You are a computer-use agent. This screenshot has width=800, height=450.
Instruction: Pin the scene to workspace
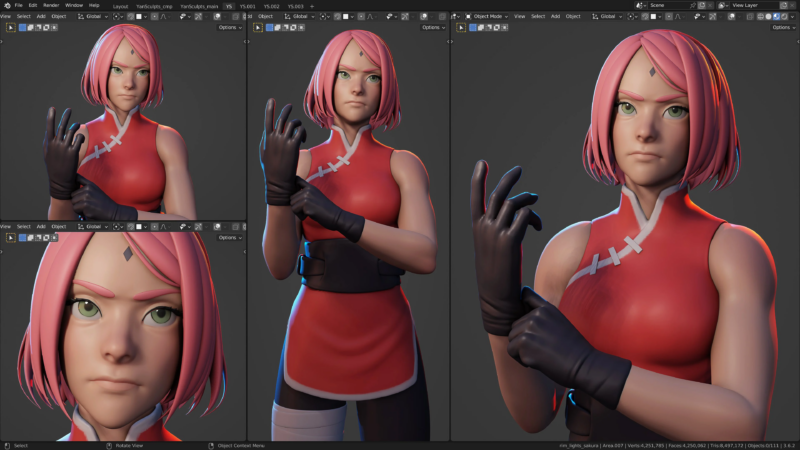693,5
